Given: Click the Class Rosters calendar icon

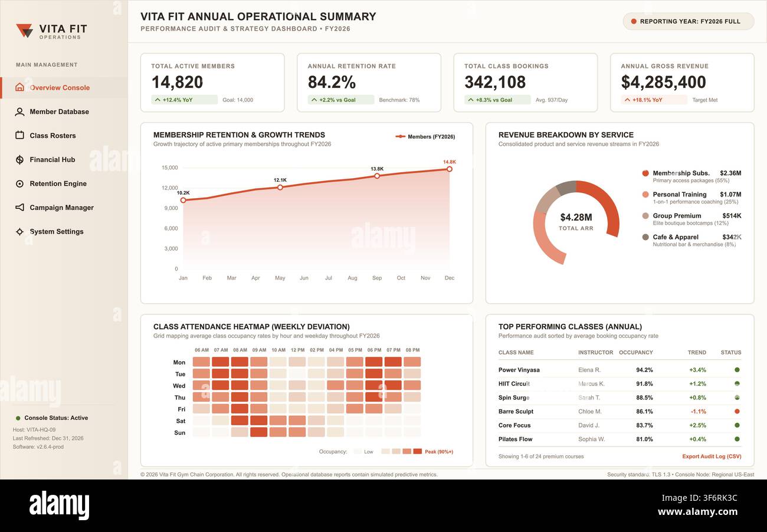Looking at the screenshot, I should (x=19, y=136).
